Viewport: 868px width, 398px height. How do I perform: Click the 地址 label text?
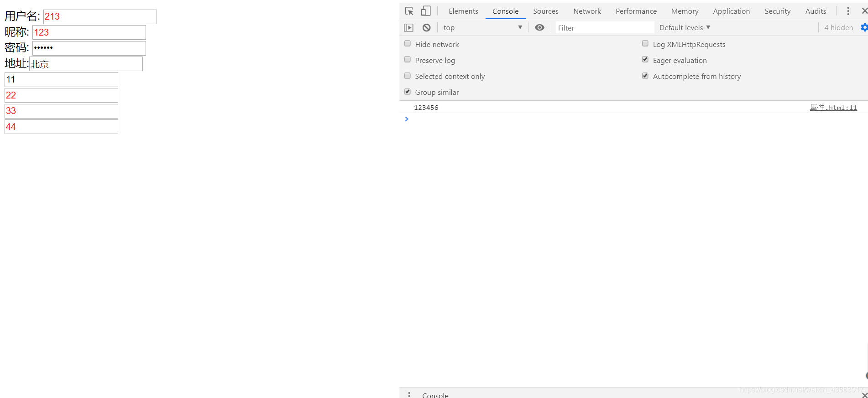pos(17,63)
